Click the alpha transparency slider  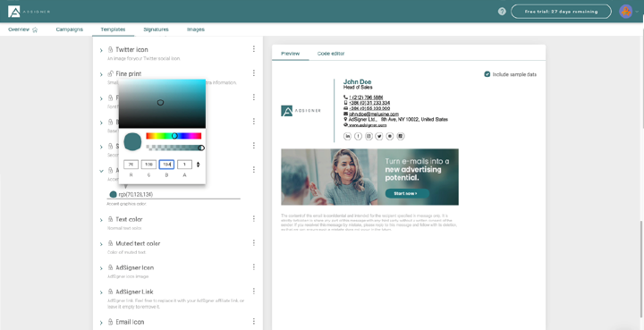pyautogui.click(x=174, y=148)
